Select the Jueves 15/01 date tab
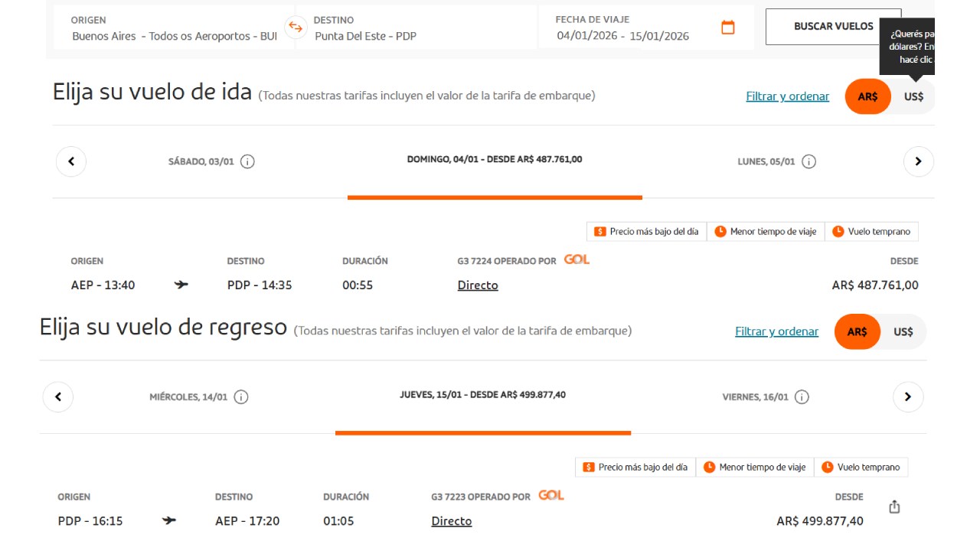Viewport: 980px width, 551px height. coord(483,395)
